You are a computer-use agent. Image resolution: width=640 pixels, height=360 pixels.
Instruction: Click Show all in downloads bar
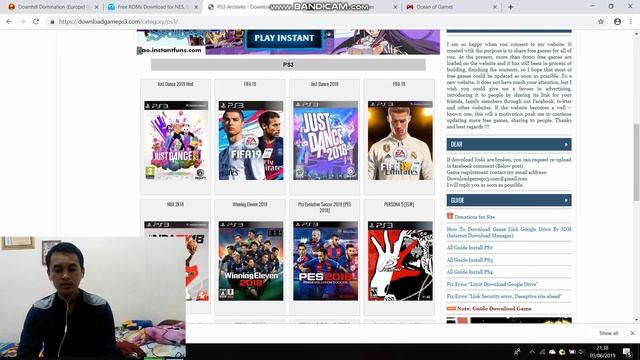pyautogui.click(x=608, y=333)
